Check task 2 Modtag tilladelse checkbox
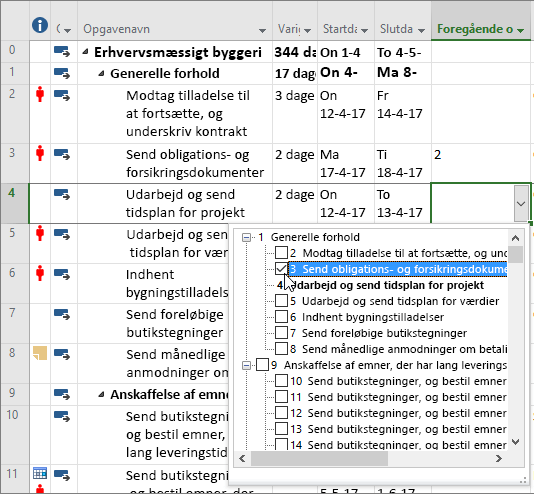The width and height of the screenshot is (539, 494). pyautogui.click(x=281, y=253)
